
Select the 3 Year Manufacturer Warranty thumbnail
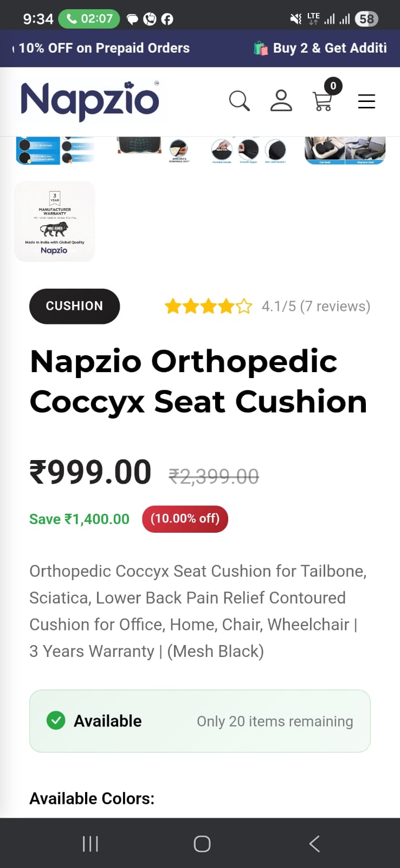55,221
